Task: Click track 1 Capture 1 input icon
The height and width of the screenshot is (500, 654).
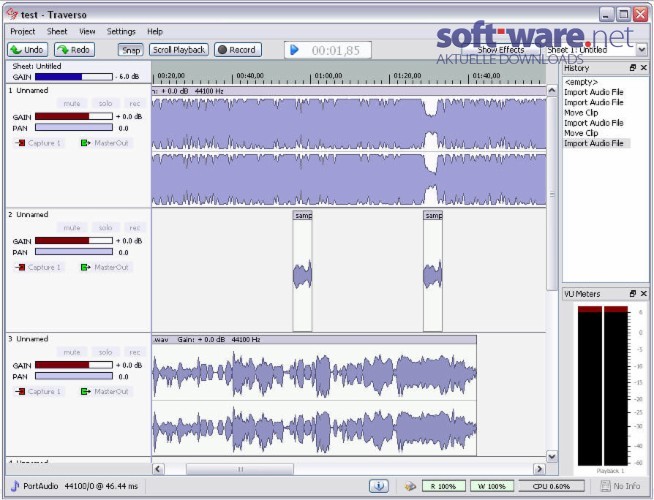Action: click(20, 143)
